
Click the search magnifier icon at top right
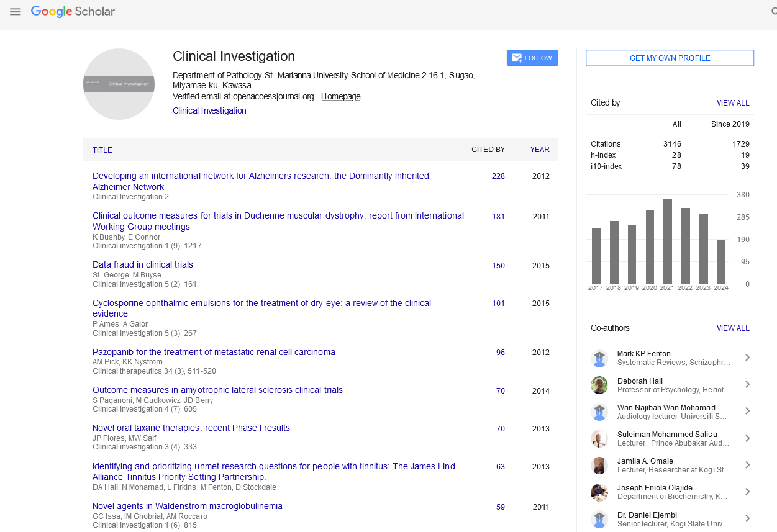pos(773,12)
